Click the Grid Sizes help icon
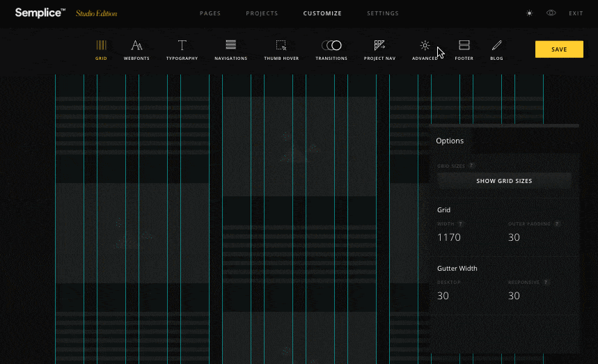The width and height of the screenshot is (598, 364). click(x=471, y=166)
